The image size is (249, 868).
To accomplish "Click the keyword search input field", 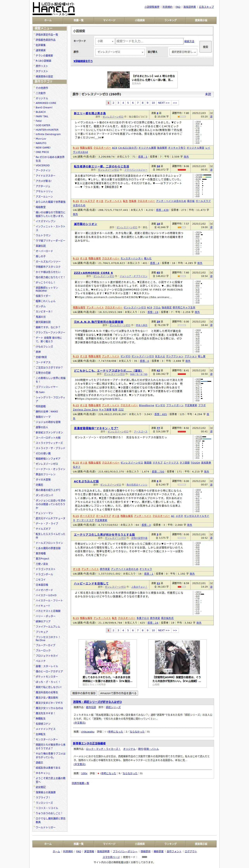I will 150,41.
